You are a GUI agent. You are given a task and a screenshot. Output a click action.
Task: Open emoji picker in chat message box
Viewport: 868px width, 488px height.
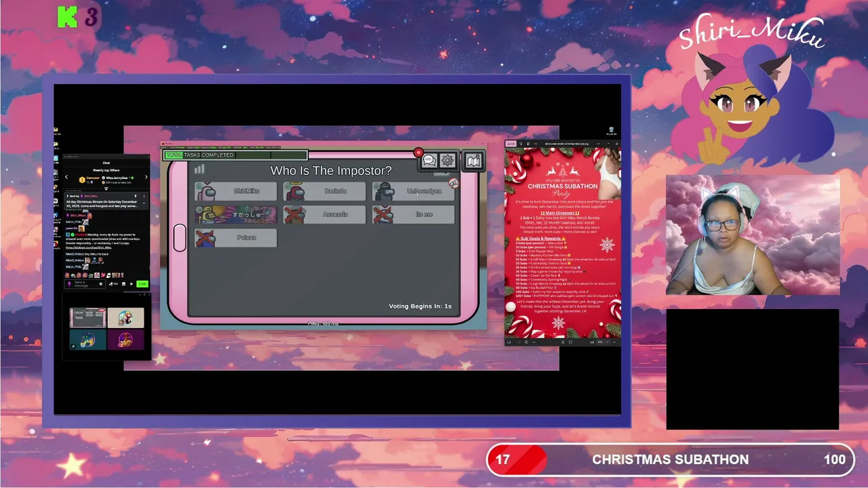(101, 284)
